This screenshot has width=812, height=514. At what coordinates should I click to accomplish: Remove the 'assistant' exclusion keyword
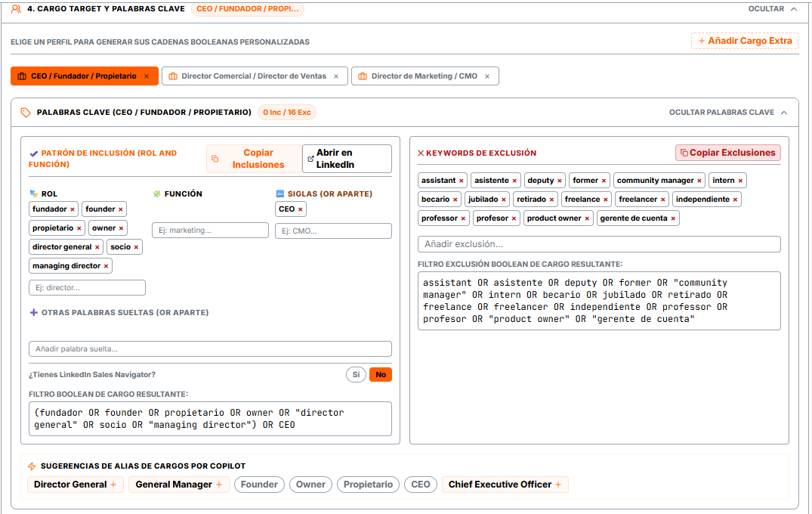[x=462, y=181]
